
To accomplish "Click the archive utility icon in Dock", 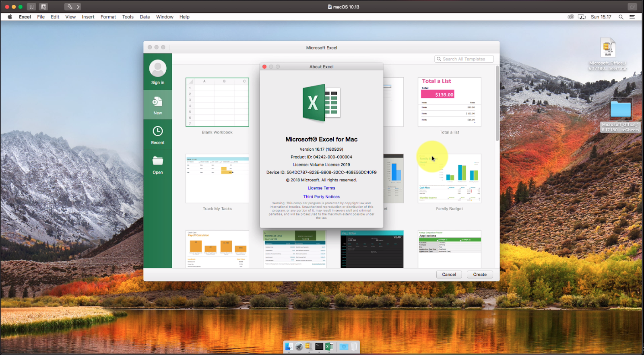I will [309, 347].
